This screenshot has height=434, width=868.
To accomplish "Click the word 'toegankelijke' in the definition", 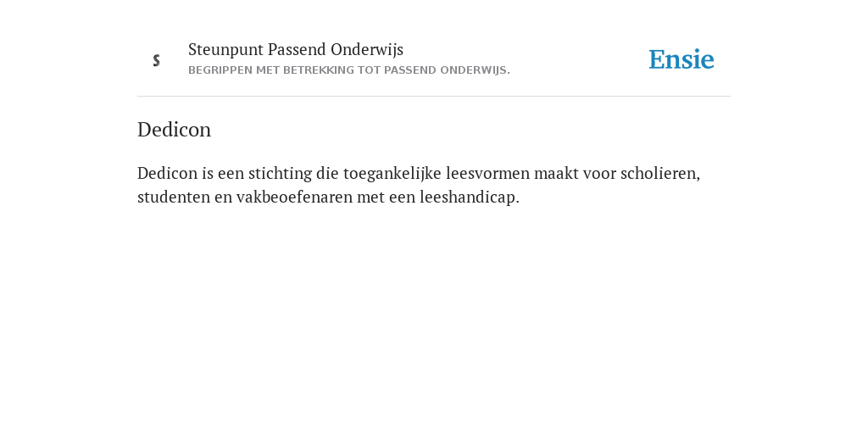I will coord(392,173).
